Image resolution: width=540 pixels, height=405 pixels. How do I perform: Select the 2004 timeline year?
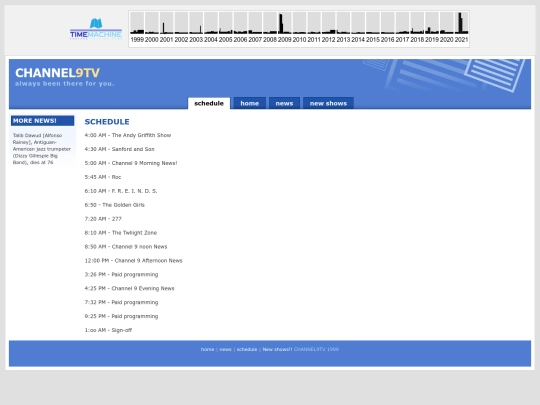tap(211, 28)
